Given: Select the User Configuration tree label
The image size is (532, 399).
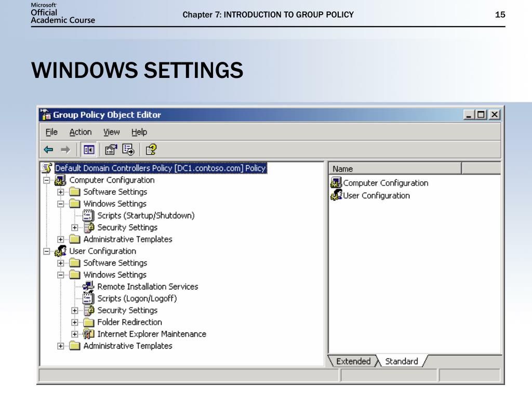Looking at the screenshot, I should [x=103, y=251].
